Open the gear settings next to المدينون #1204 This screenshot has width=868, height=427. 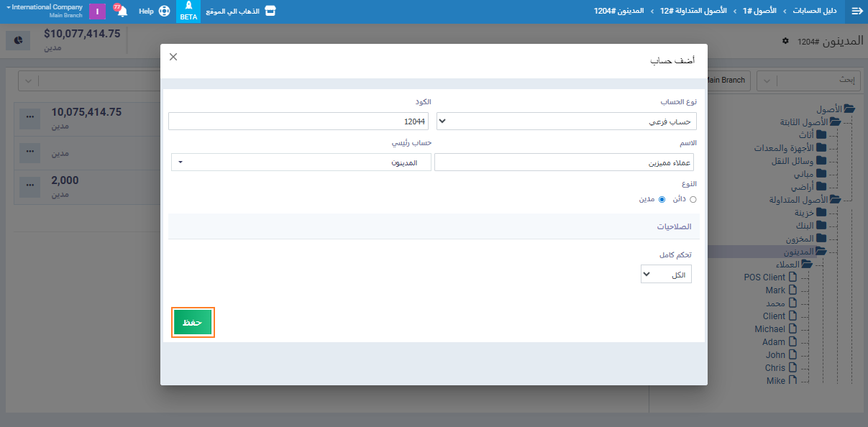click(x=785, y=41)
